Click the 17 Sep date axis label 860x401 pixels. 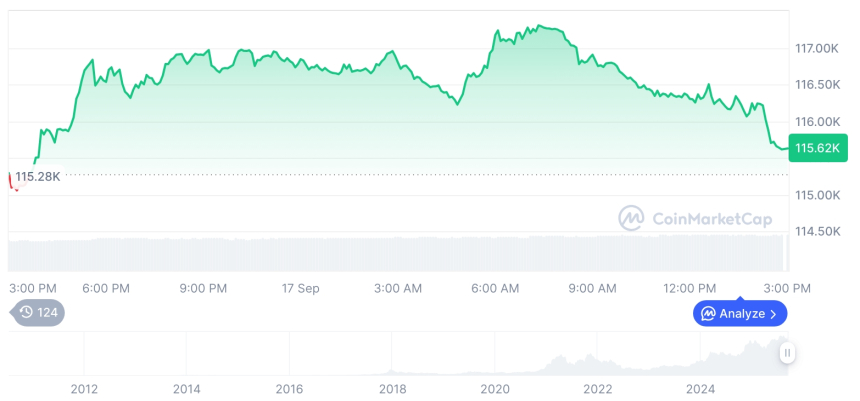[301, 288]
